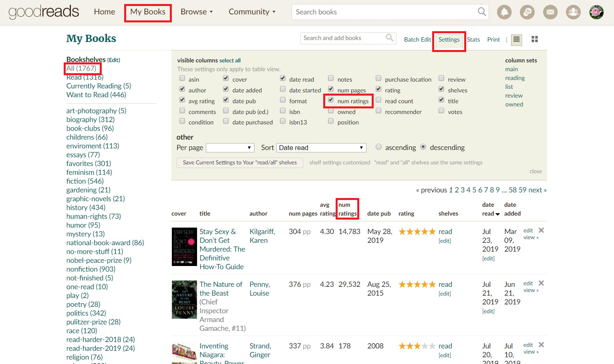Open the Per page dropdown
The image size is (614, 364).
click(230, 148)
